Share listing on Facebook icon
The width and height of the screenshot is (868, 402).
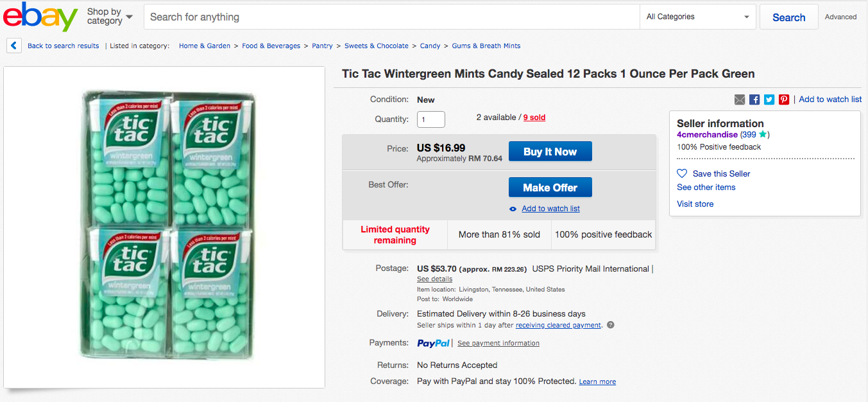pyautogui.click(x=754, y=100)
